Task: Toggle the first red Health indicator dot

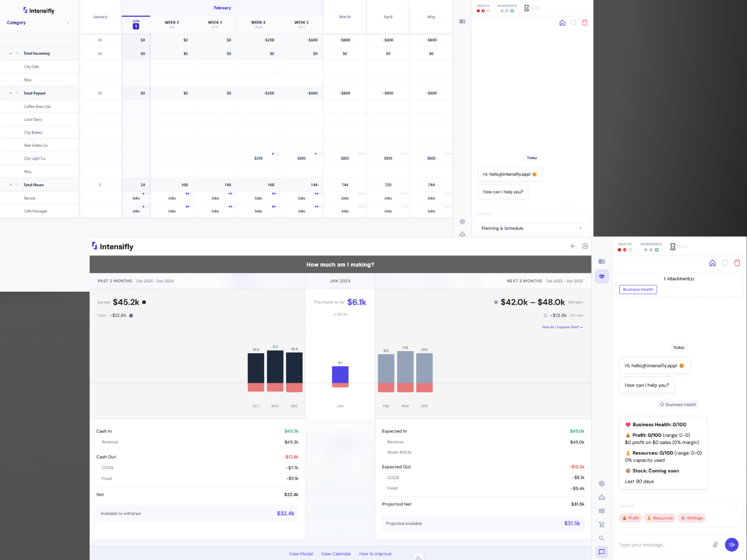Action: (620, 250)
